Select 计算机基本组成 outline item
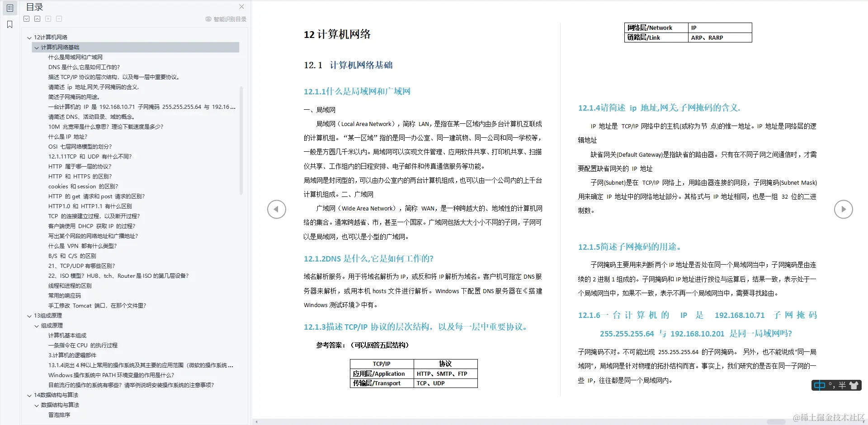868x425 pixels. pos(67,336)
